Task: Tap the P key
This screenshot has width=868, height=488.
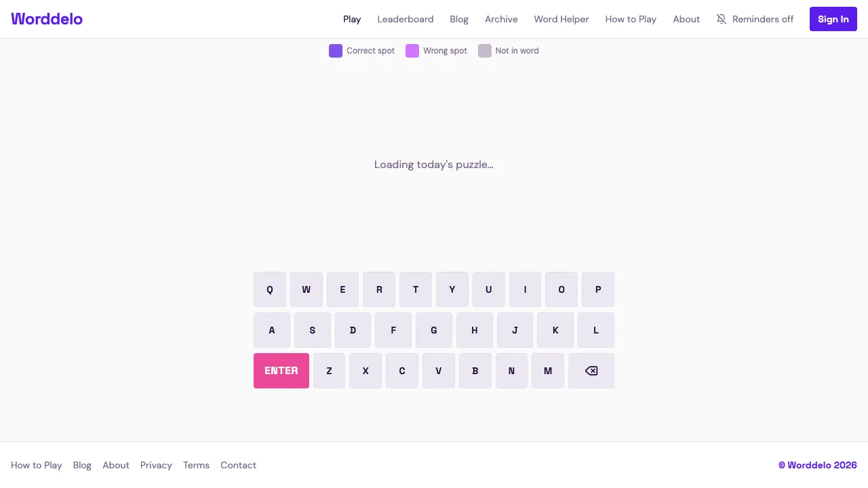Action: 598,289
